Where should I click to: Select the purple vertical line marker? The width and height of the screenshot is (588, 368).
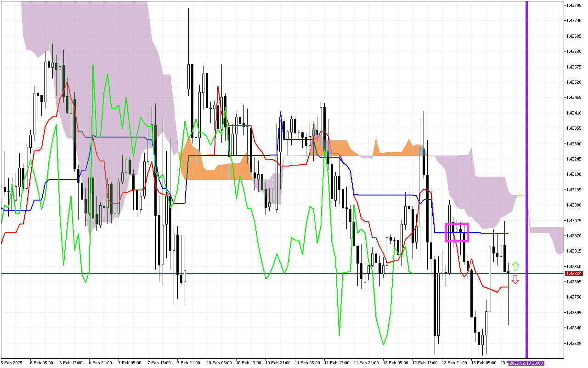(526, 179)
